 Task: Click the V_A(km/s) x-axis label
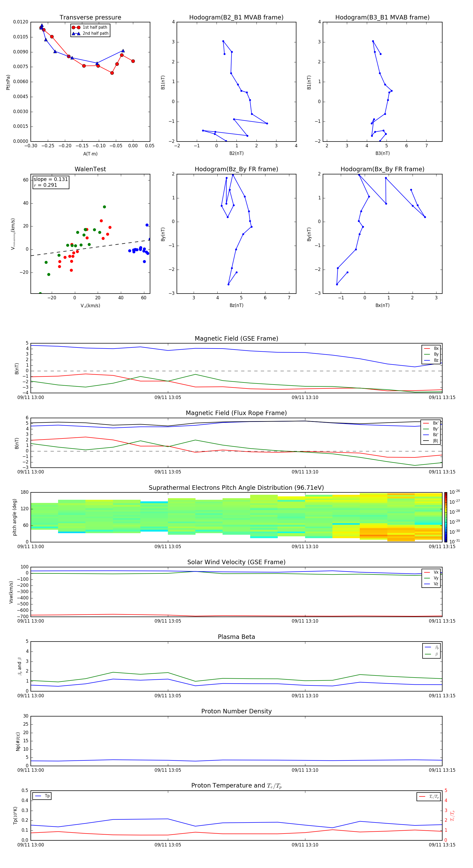click(90, 306)
